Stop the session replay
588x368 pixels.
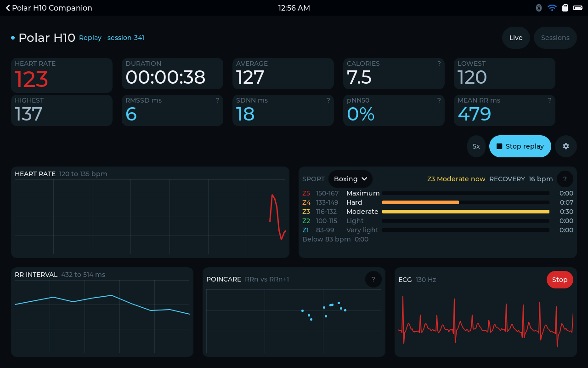point(520,146)
